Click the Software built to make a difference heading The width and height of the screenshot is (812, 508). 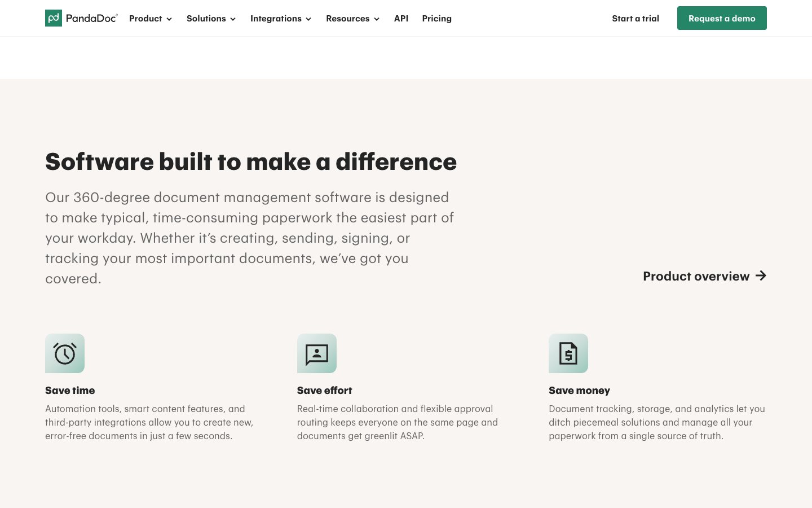coord(251,162)
